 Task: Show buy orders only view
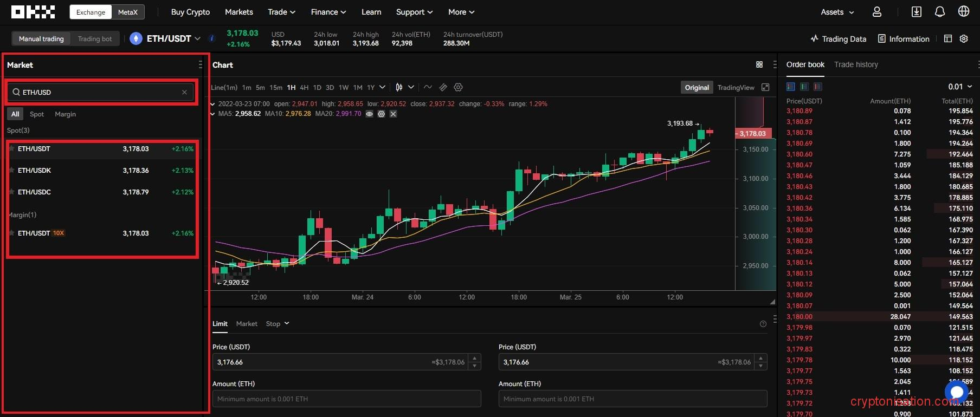point(804,87)
